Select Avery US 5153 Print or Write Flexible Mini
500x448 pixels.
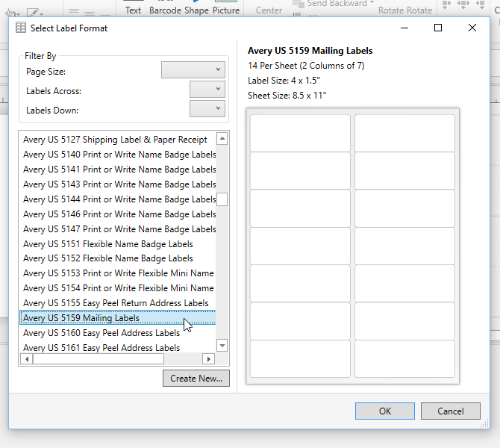pos(118,273)
